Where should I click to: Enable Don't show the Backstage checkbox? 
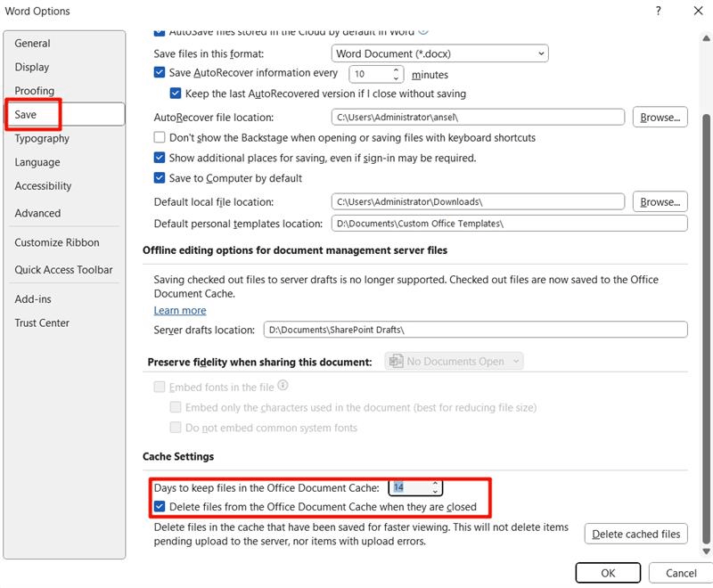[160, 137]
